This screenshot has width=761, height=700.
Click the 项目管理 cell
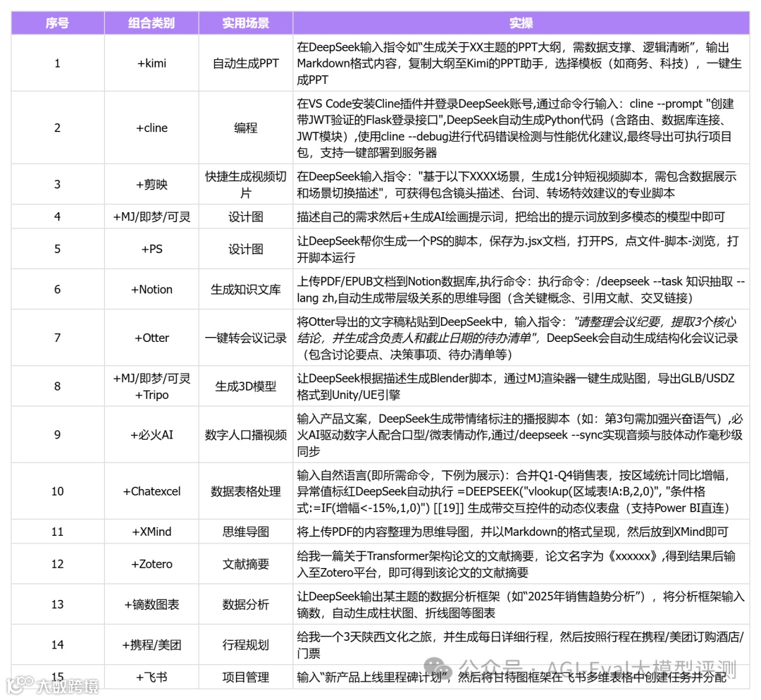(x=246, y=677)
